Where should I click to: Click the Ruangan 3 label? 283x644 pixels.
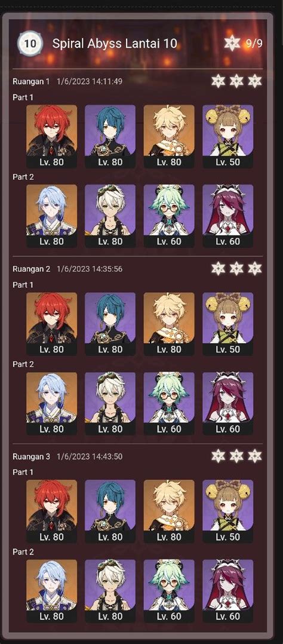click(31, 456)
